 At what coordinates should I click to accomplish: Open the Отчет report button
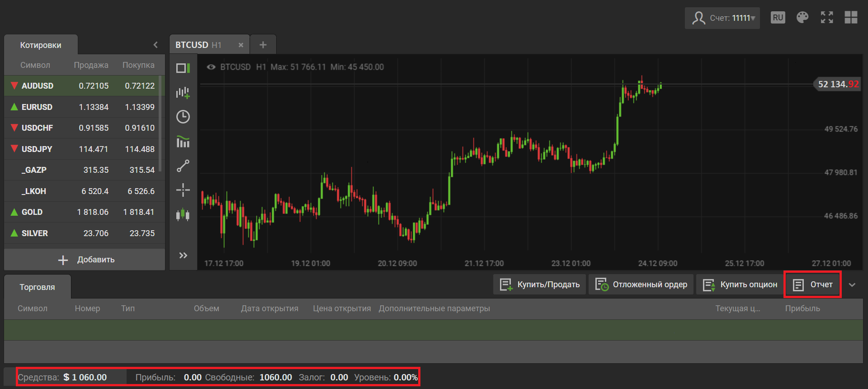click(812, 285)
